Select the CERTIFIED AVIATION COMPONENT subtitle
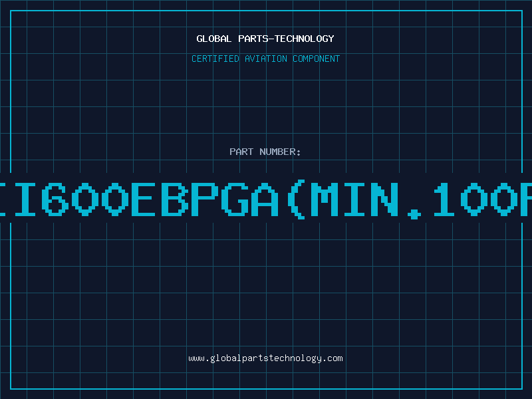 click(x=265, y=59)
